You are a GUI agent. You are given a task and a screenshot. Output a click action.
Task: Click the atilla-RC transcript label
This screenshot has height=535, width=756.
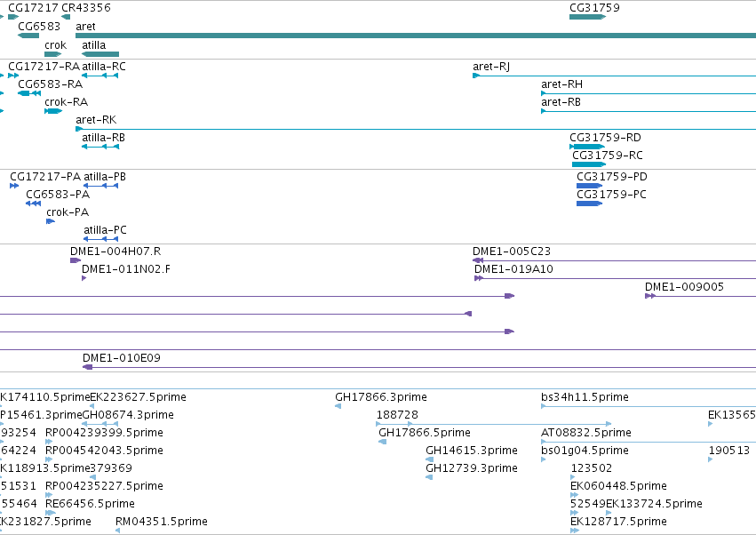point(104,67)
